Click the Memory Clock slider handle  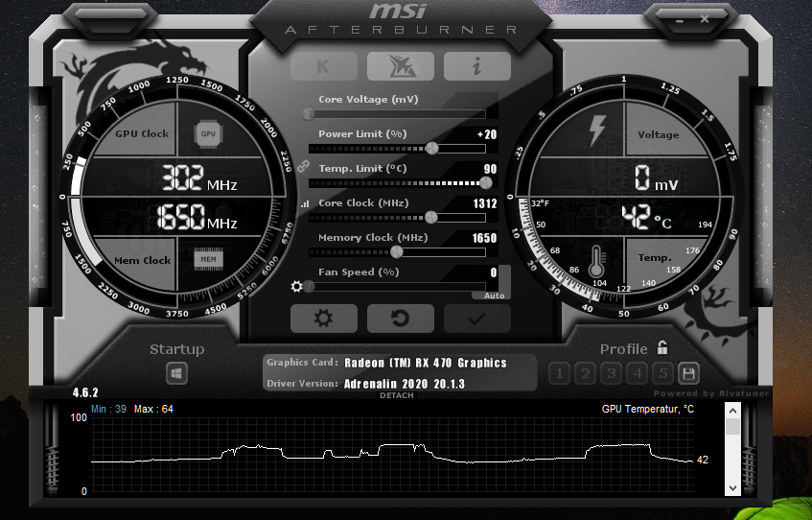click(x=397, y=252)
